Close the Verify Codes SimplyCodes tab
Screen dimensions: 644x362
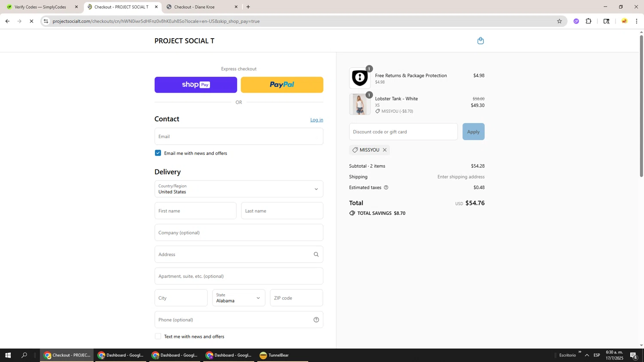76,7
